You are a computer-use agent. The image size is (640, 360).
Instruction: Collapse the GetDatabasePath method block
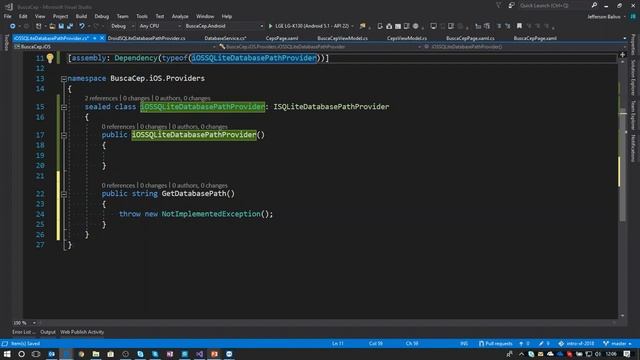(64, 194)
